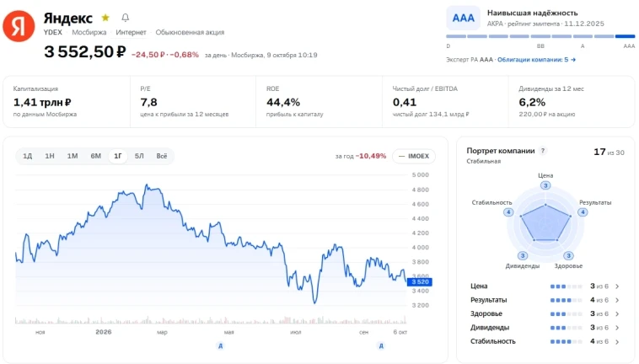
Task: Click the first dividend marker Д under the chart
Action: click(221, 346)
